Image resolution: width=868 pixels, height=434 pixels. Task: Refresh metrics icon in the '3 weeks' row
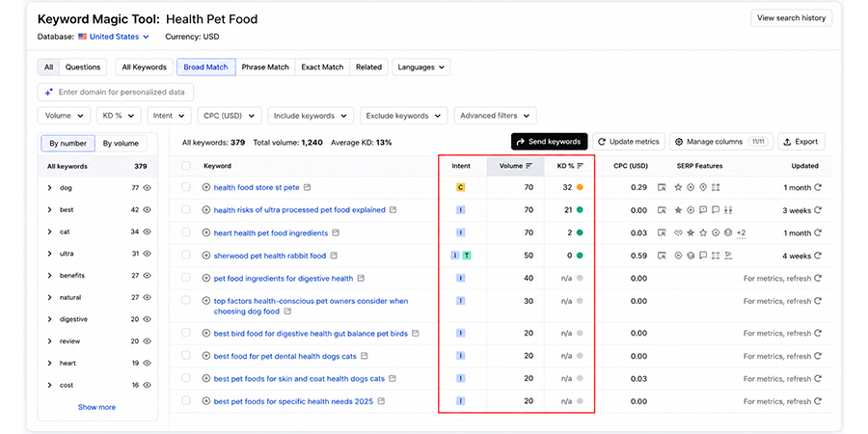click(818, 210)
